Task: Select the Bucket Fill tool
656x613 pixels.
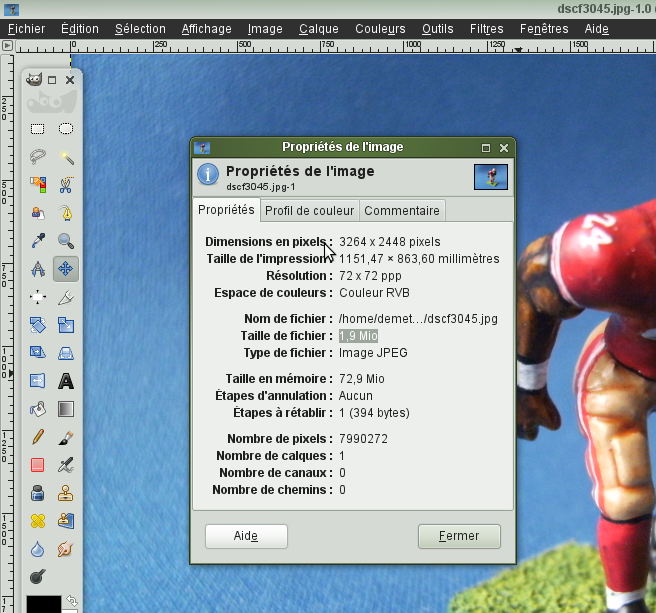Action: 38,409
